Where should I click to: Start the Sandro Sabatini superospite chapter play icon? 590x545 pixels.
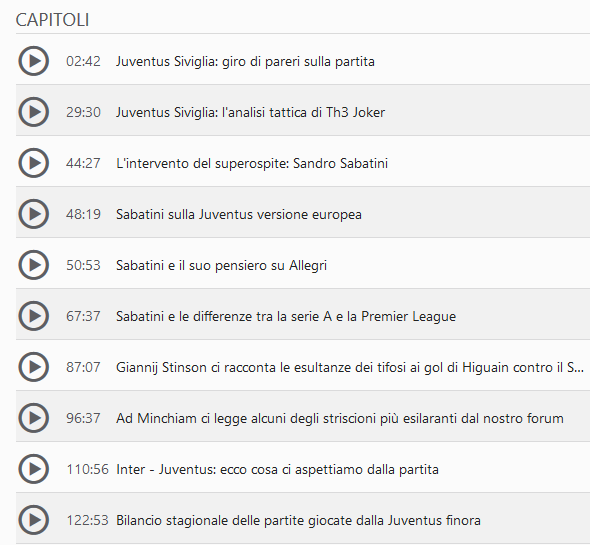click(33, 163)
